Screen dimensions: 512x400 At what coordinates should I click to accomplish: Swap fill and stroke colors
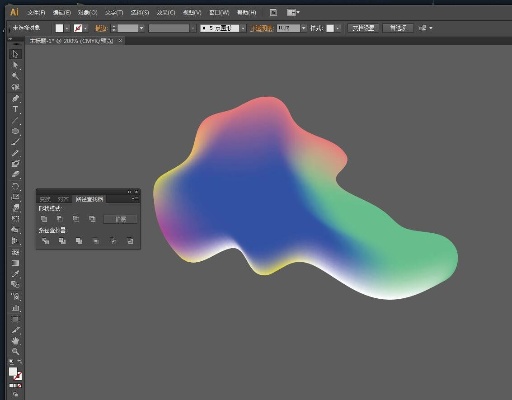(x=20, y=362)
